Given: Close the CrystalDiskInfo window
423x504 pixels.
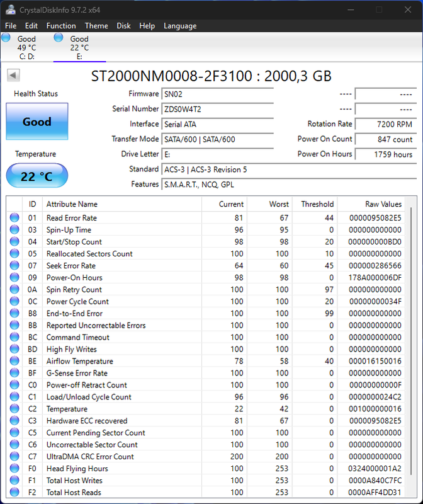Looking at the screenshot, I should tap(408, 9).
